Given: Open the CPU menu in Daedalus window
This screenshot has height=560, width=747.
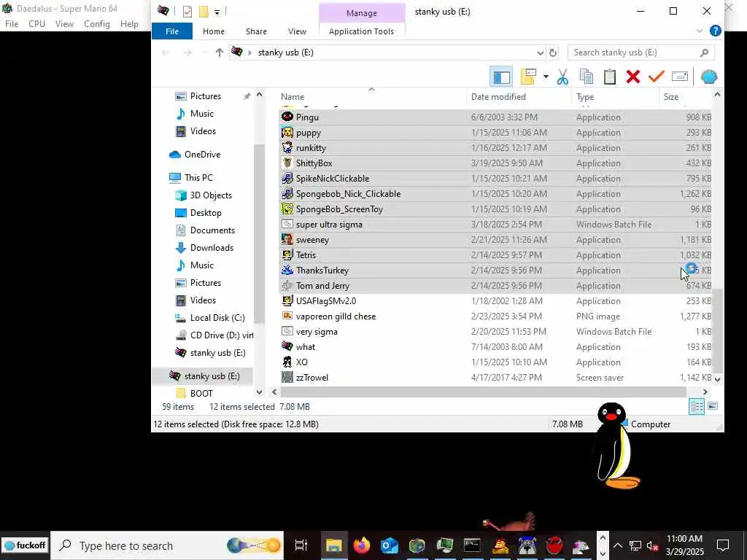Looking at the screenshot, I should (x=36, y=24).
